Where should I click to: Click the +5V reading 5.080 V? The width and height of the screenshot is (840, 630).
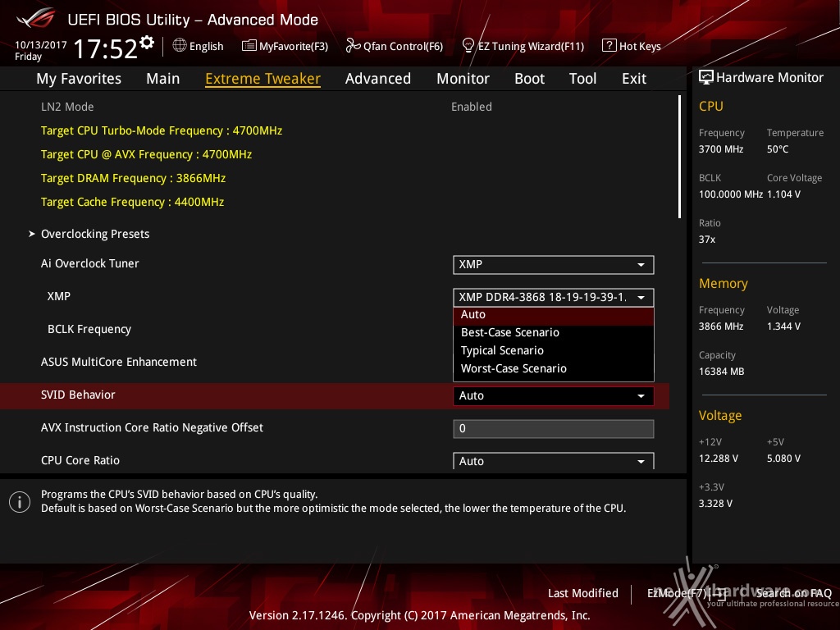coord(783,458)
